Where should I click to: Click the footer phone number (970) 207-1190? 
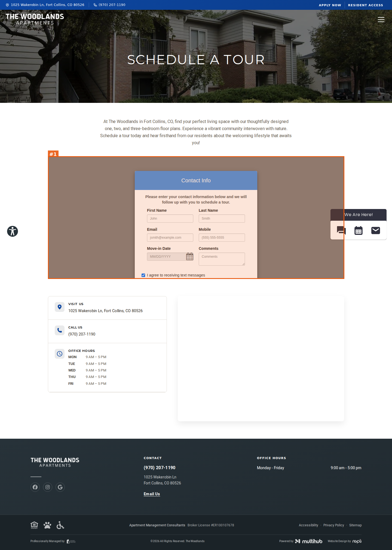pyautogui.click(x=160, y=468)
